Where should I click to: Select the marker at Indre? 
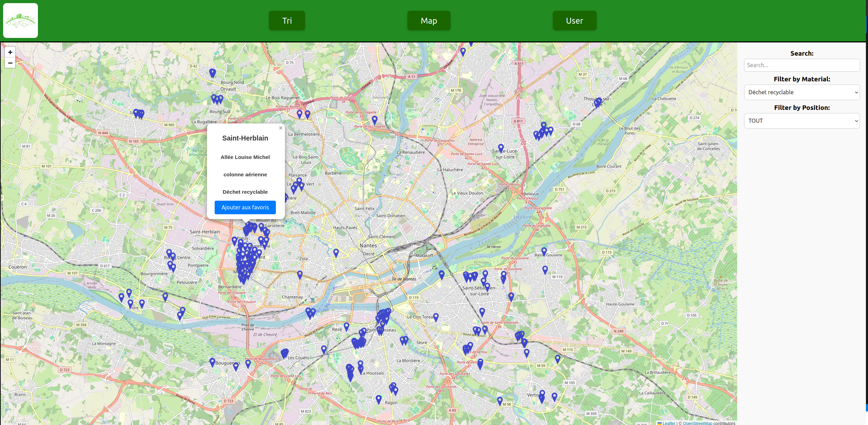click(130, 304)
